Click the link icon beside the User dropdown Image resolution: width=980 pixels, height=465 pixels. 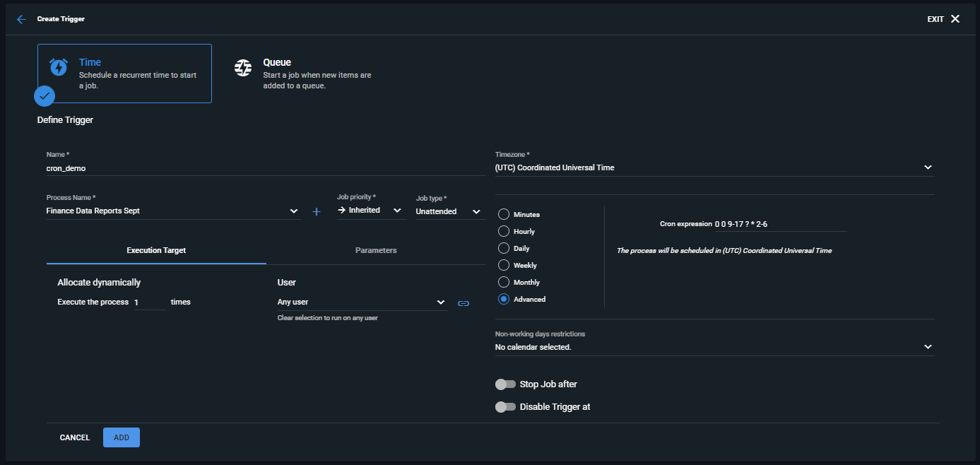coord(464,302)
